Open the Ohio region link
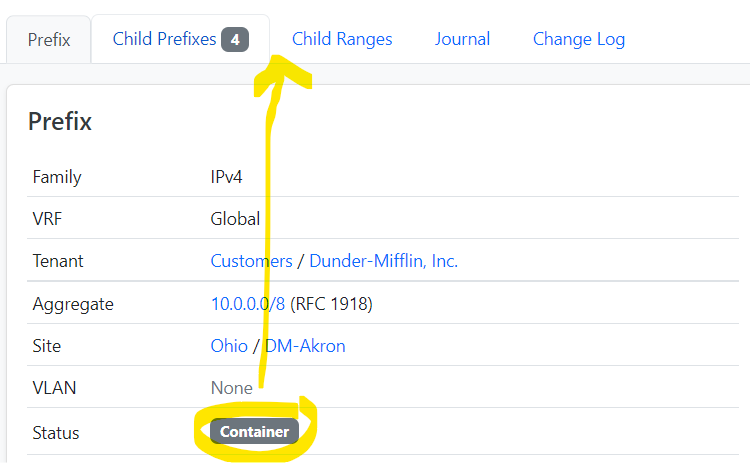 tap(229, 346)
